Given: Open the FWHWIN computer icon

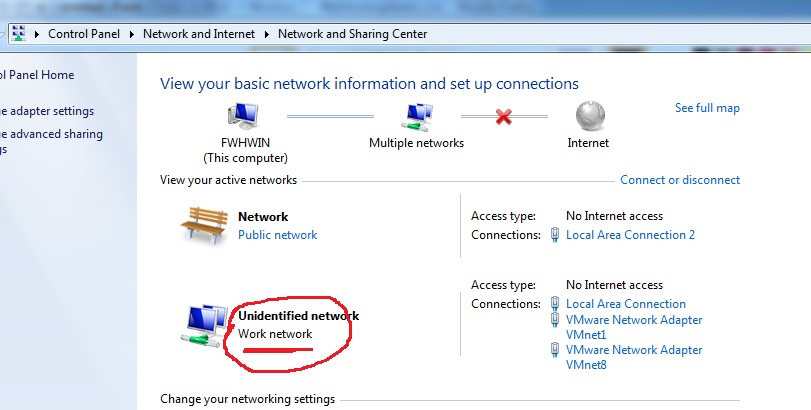Looking at the screenshot, I should [x=243, y=116].
